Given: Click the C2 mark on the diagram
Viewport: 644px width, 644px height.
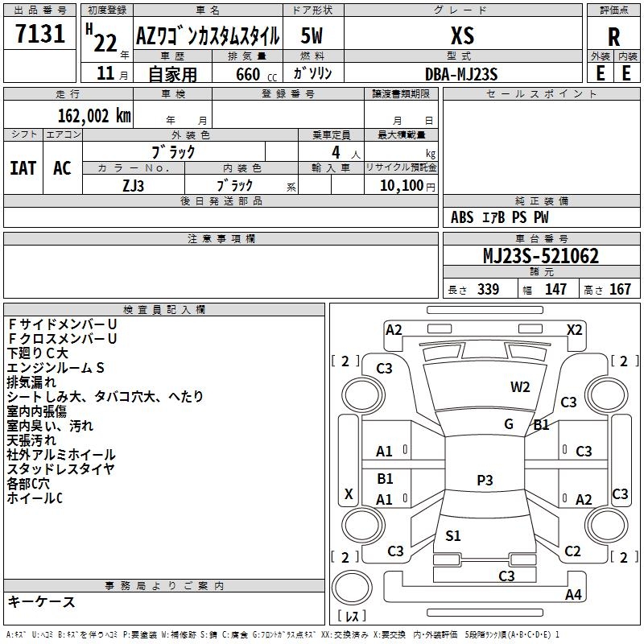Looking at the screenshot, I should coord(572,551).
